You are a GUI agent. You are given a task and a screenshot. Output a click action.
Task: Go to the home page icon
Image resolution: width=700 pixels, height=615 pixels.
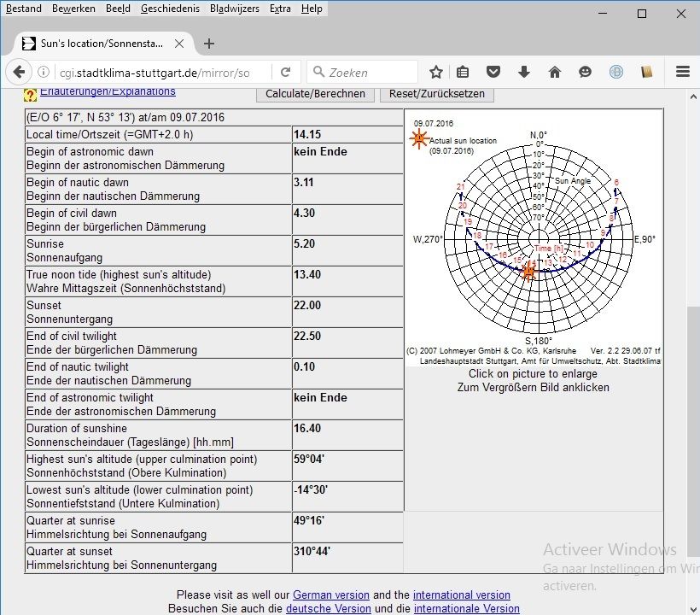[555, 72]
